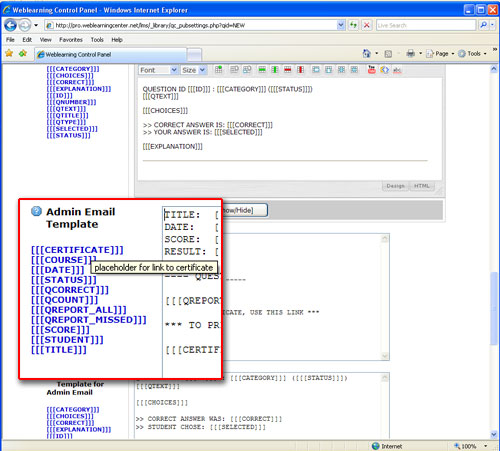
Task: Click the Live Search input field
Action: [x=426, y=25]
